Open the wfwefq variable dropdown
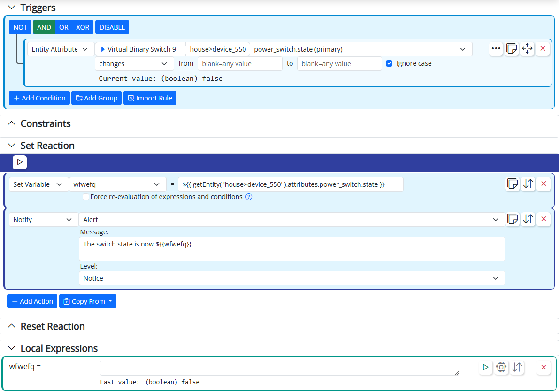 pyautogui.click(x=117, y=184)
